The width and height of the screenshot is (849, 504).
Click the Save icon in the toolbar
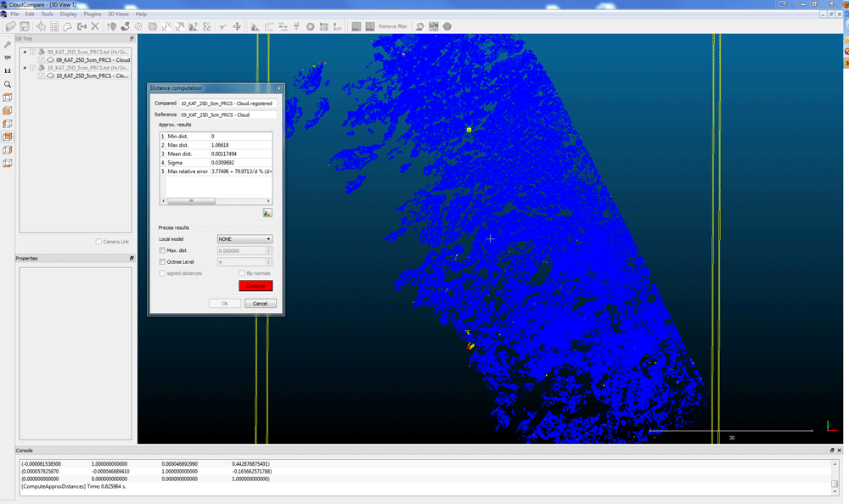point(25,26)
